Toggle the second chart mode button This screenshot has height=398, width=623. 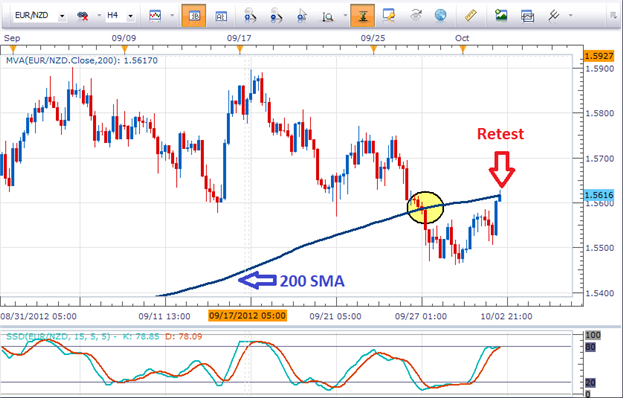(221, 16)
